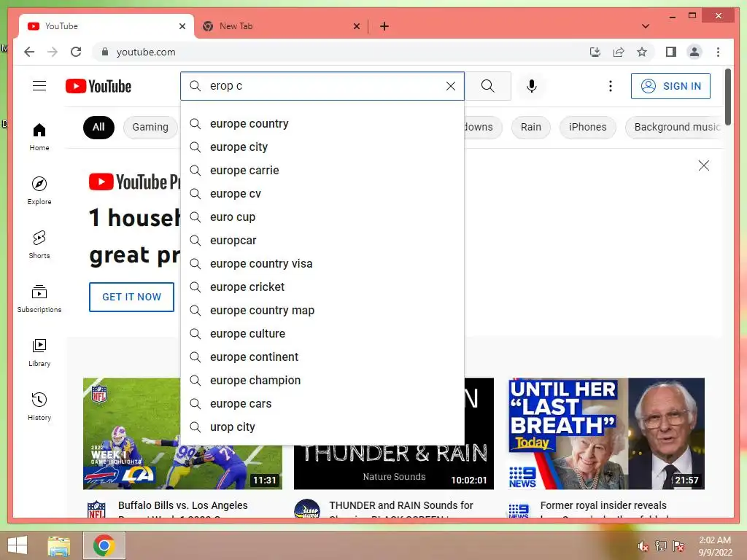Bookmark this page with star
Image resolution: width=747 pixels, height=560 pixels.
(x=642, y=52)
